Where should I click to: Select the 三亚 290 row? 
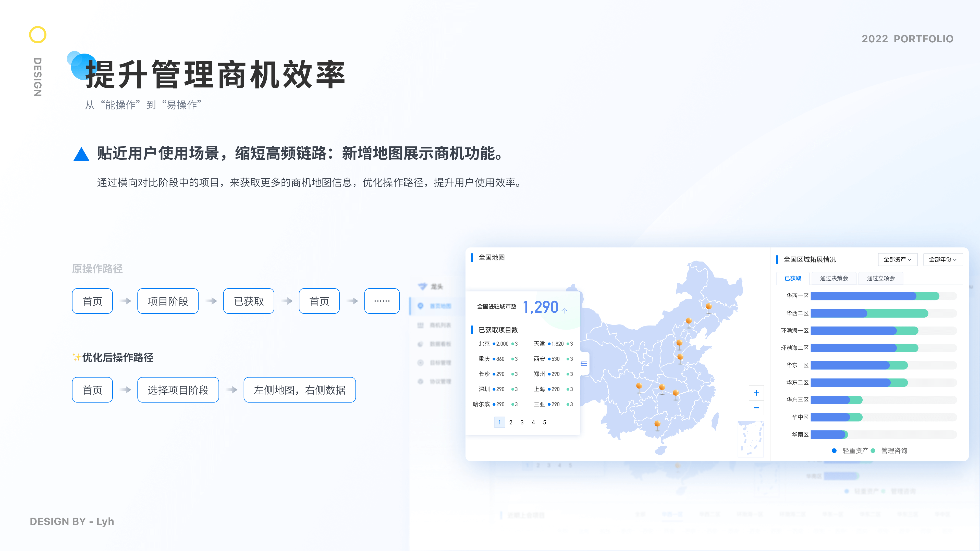(x=553, y=404)
